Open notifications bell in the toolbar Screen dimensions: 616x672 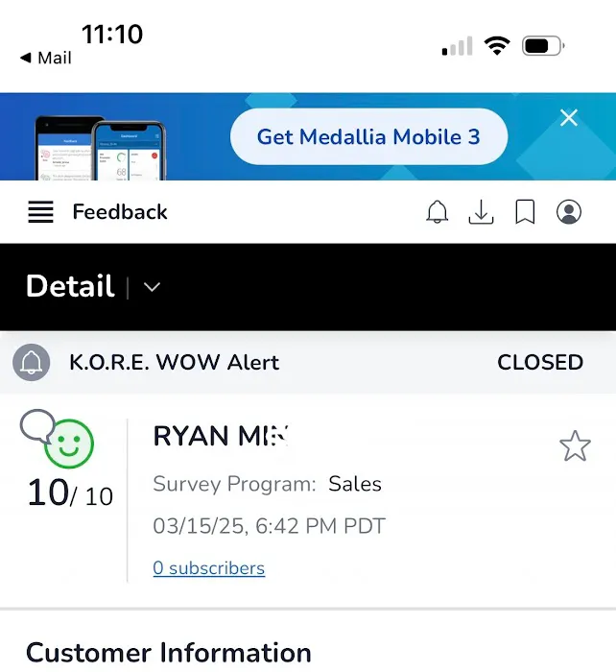tap(437, 212)
